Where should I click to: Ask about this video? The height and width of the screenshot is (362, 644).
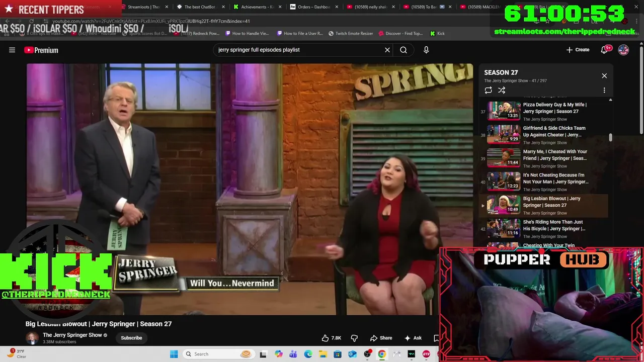pyautogui.click(x=413, y=338)
